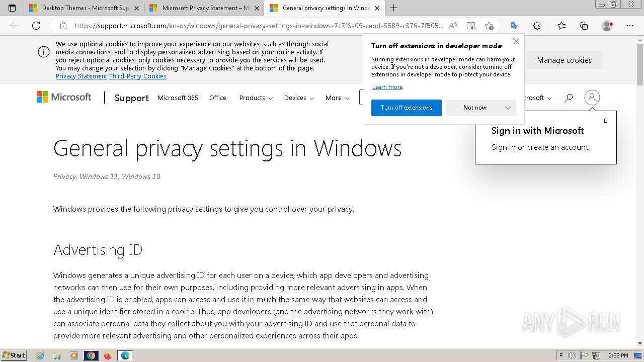644x362 pixels.
Task: Open the Google Translate extension icon
Action: pos(514,26)
